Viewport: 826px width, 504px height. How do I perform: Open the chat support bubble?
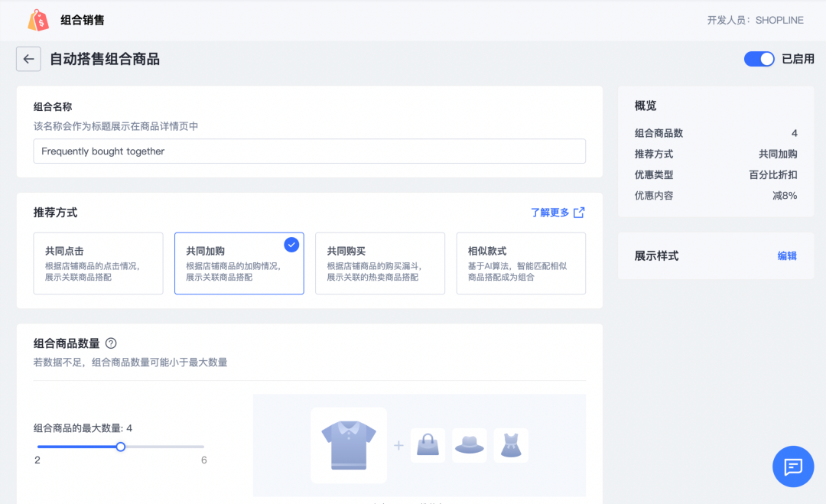[793, 467]
